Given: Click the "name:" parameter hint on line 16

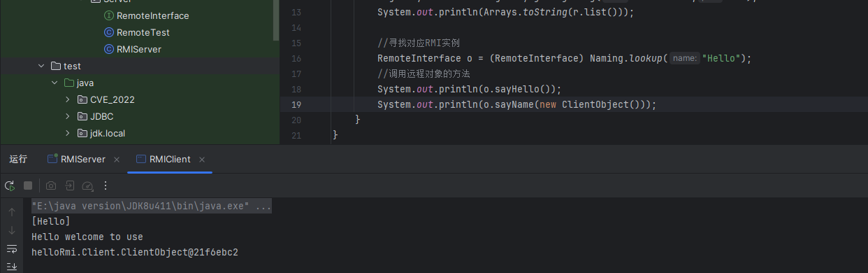Looking at the screenshot, I should pyautogui.click(x=685, y=58).
